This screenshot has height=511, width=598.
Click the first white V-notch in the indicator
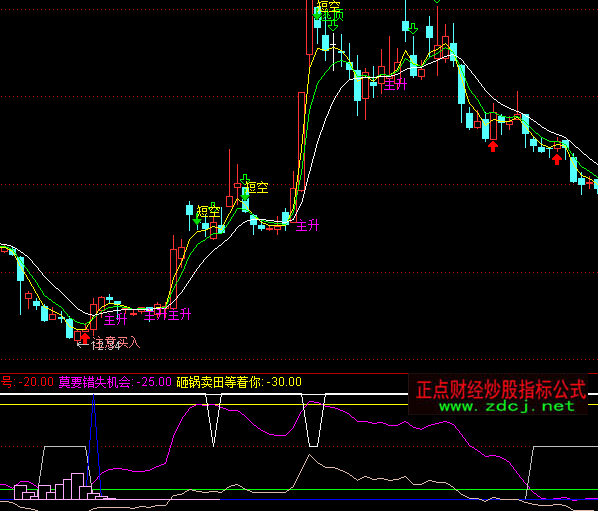click(214, 420)
